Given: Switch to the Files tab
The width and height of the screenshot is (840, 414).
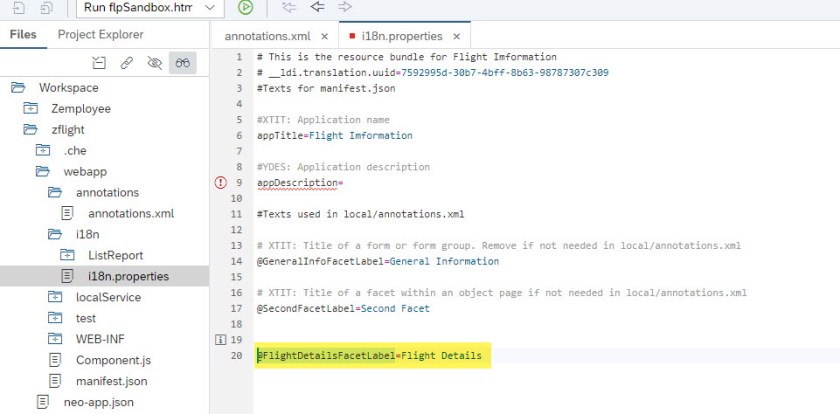Looking at the screenshot, I should tap(23, 35).
